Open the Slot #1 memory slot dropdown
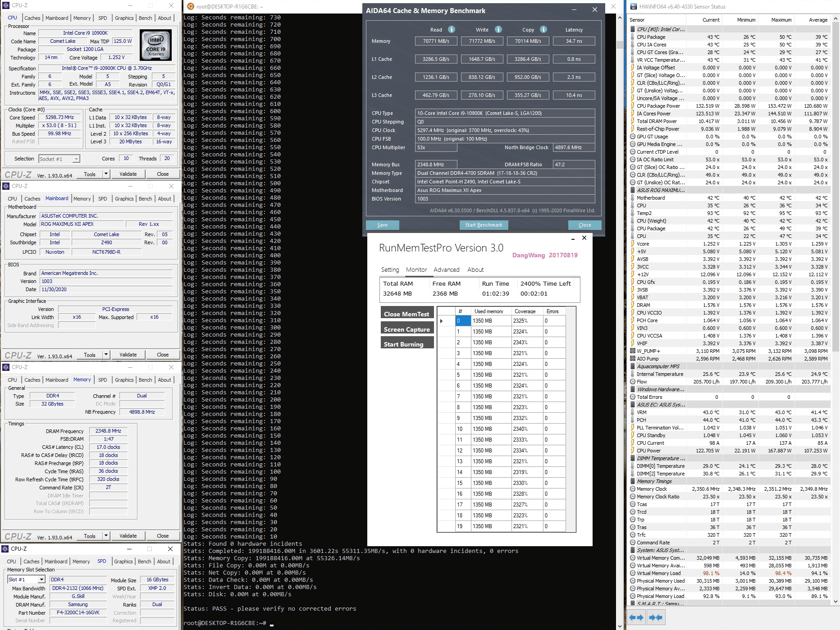The width and height of the screenshot is (840, 630). (x=41, y=580)
